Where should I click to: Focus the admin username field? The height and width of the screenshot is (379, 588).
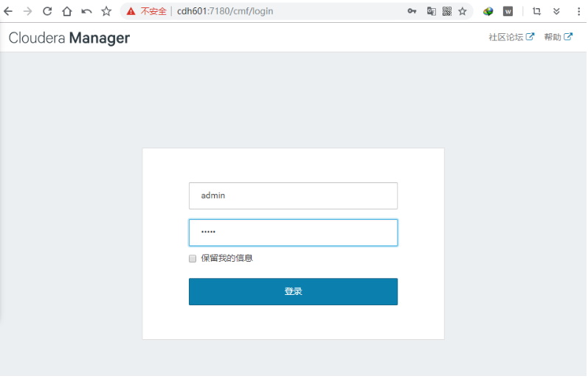pyautogui.click(x=293, y=195)
